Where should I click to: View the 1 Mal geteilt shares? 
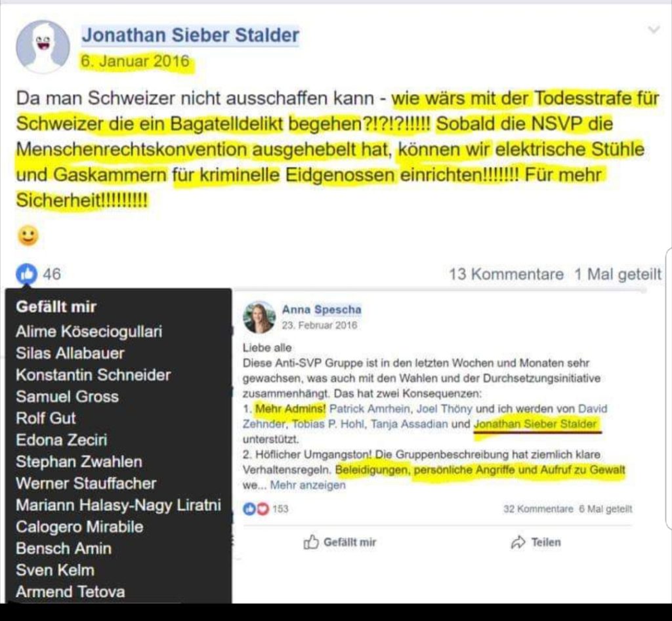pos(618,274)
